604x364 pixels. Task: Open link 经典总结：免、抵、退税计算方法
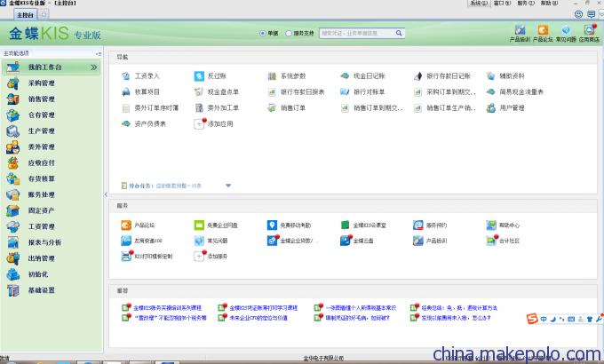[459, 308]
